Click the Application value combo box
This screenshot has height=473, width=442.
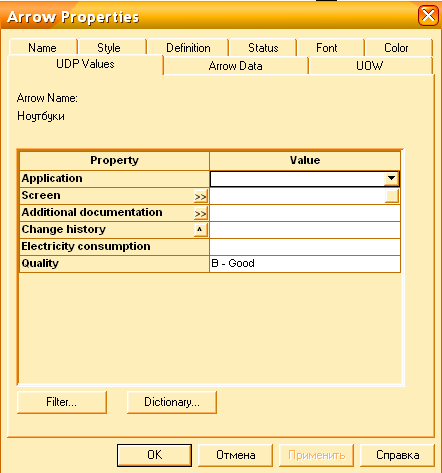pos(305,179)
